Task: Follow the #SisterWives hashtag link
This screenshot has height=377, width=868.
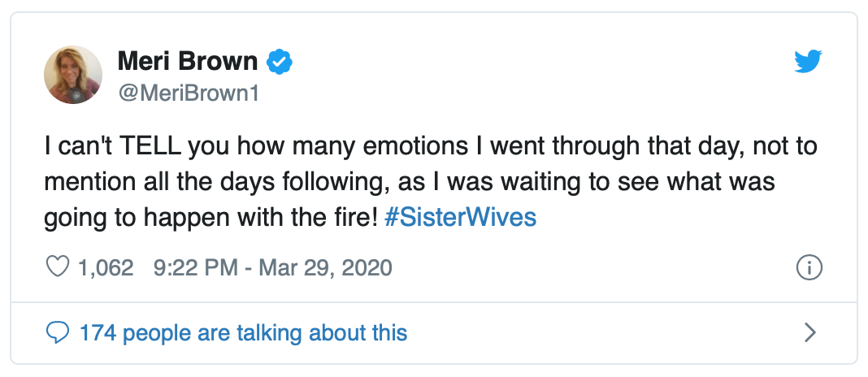Action: pos(459,219)
